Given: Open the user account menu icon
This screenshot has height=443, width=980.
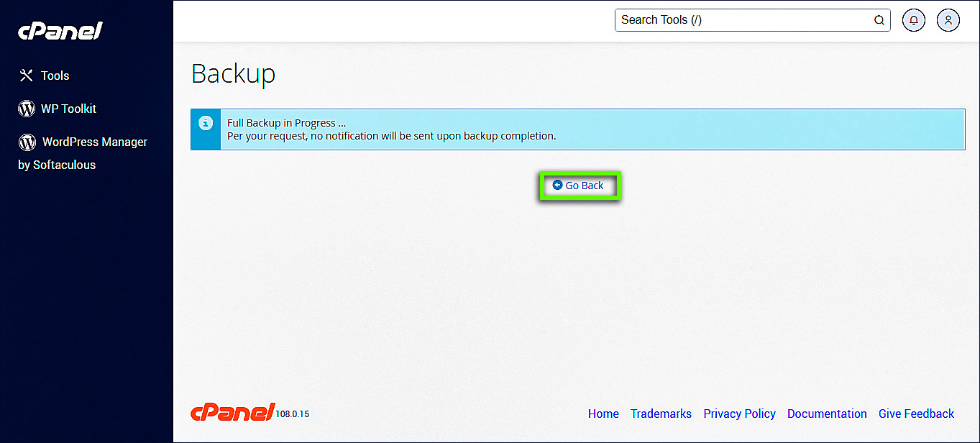Looking at the screenshot, I should [x=948, y=20].
